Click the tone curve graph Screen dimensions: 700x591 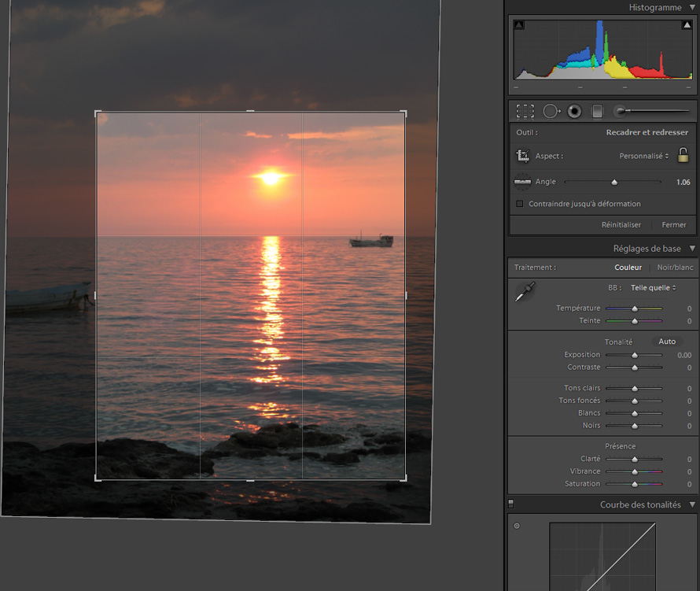602,556
